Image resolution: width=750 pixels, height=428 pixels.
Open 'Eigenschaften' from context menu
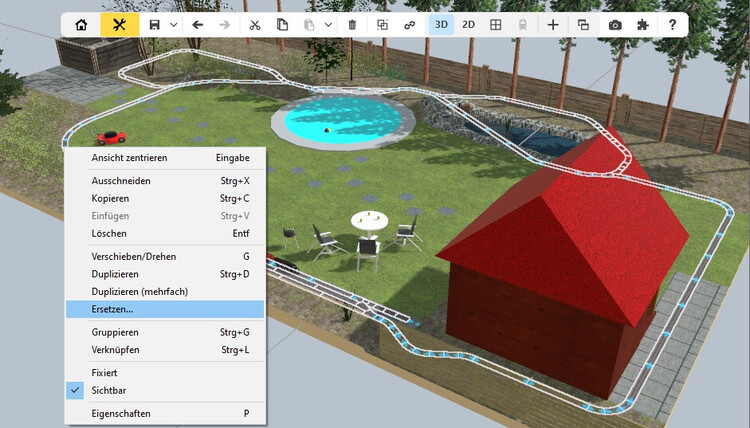coord(165,414)
